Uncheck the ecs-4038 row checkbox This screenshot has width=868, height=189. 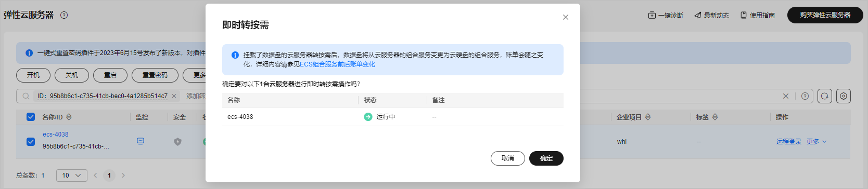click(x=31, y=141)
